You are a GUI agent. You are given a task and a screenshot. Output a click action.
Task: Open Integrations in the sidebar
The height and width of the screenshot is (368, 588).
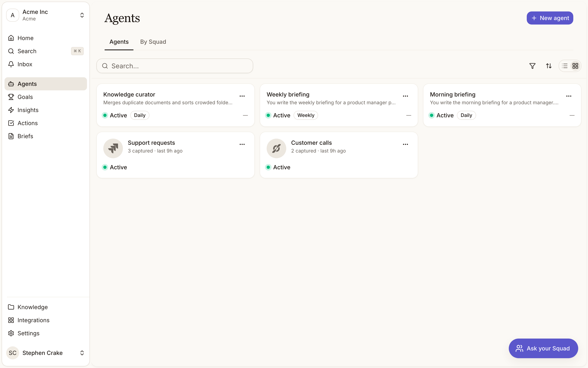pyautogui.click(x=46, y=320)
